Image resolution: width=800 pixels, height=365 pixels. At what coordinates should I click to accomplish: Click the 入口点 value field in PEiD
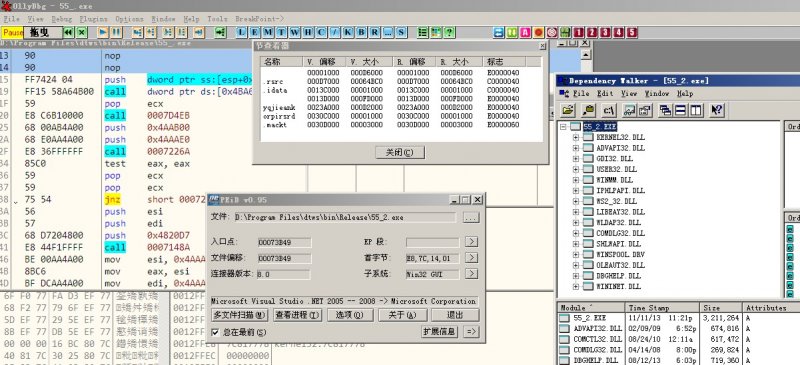coord(284,242)
